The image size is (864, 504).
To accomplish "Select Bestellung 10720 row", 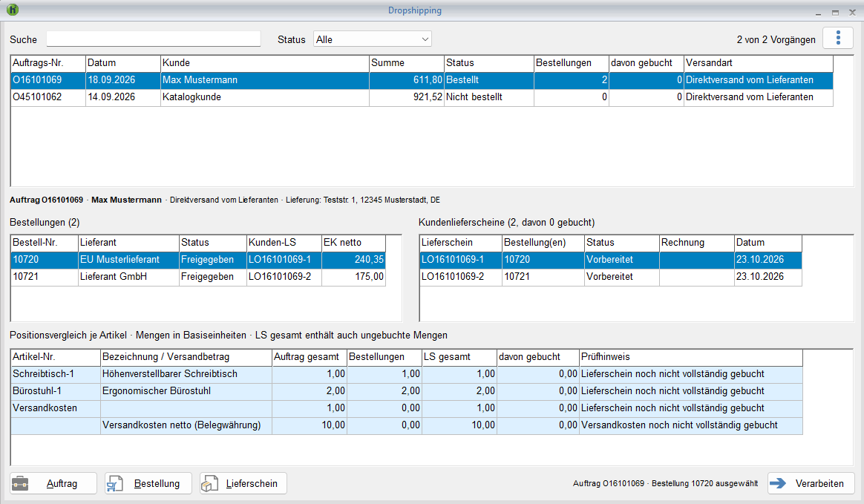I will click(x=198, y=260).
